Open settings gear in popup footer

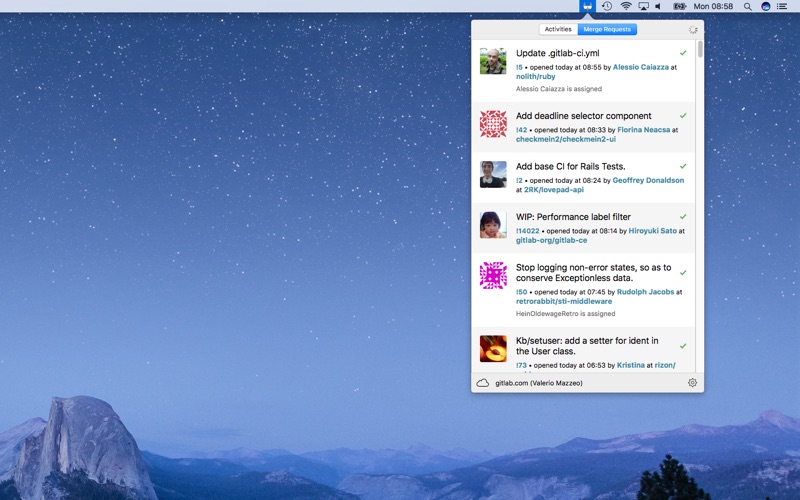[692, 383]
